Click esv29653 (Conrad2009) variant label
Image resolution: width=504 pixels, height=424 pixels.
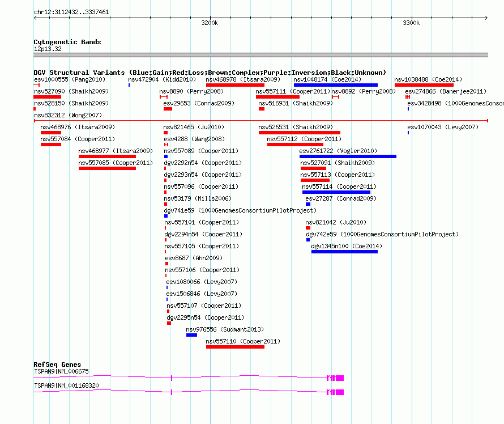pyautogui.click(x=199, y=103)
